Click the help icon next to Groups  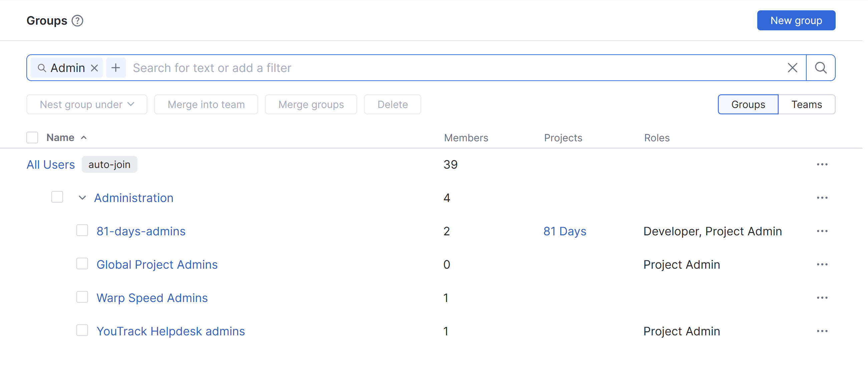coord(77,21)
